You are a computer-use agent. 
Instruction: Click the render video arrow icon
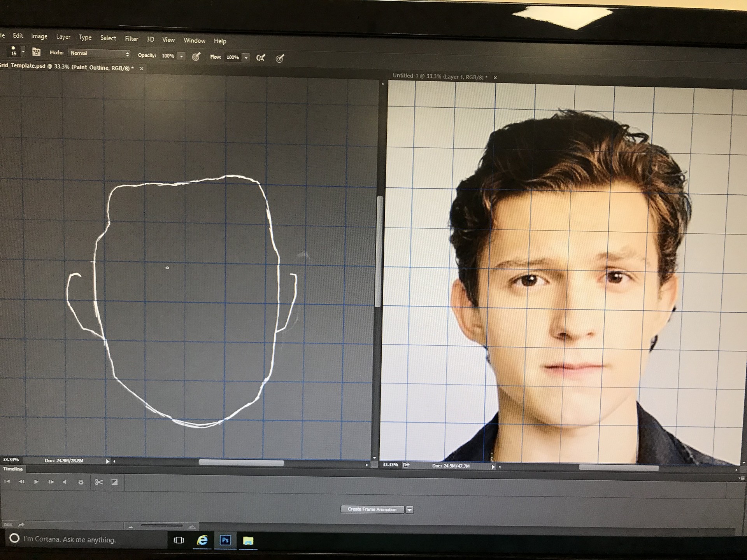point(21,525)
